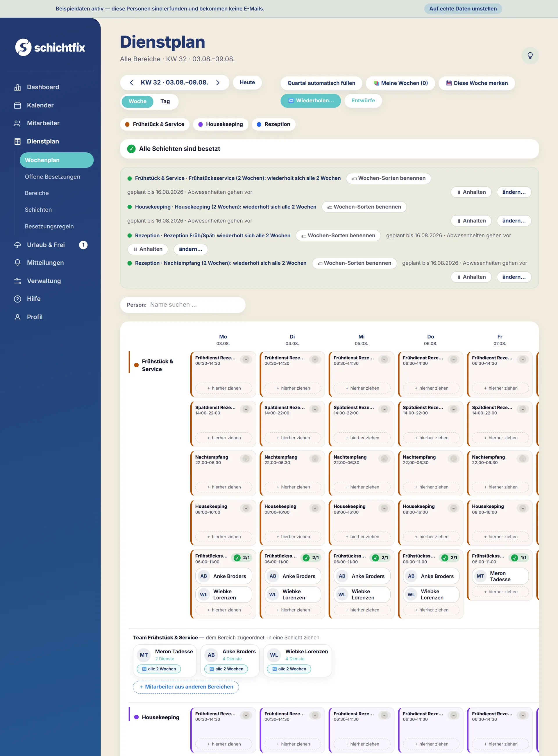
Task: Open the Wiederholen... dialog
Action: [311, 101]
